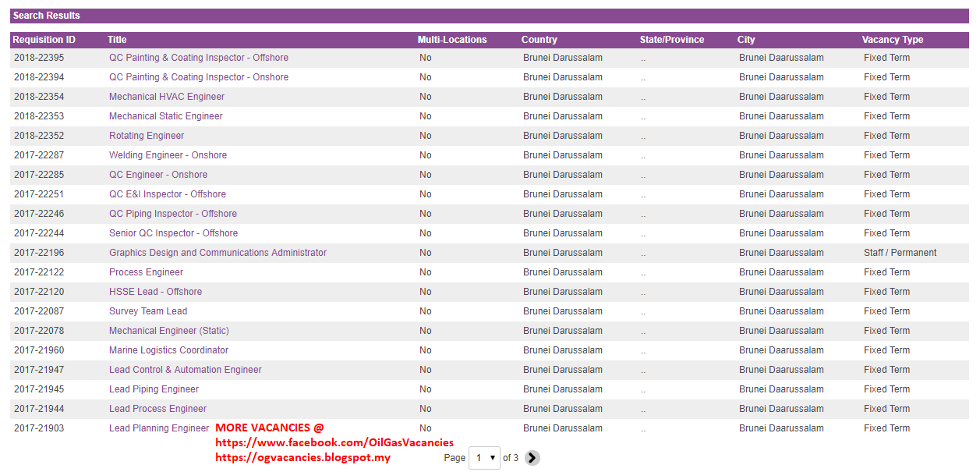
Task: Select requisition ID 2017-22251
Action: [39, 194]
